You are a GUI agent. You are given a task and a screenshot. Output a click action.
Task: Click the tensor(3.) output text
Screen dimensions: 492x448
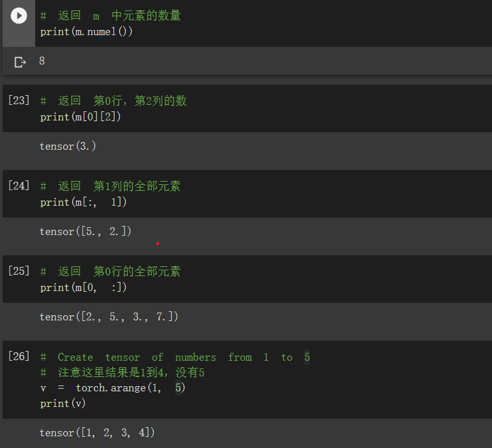[x=68, y=147]
